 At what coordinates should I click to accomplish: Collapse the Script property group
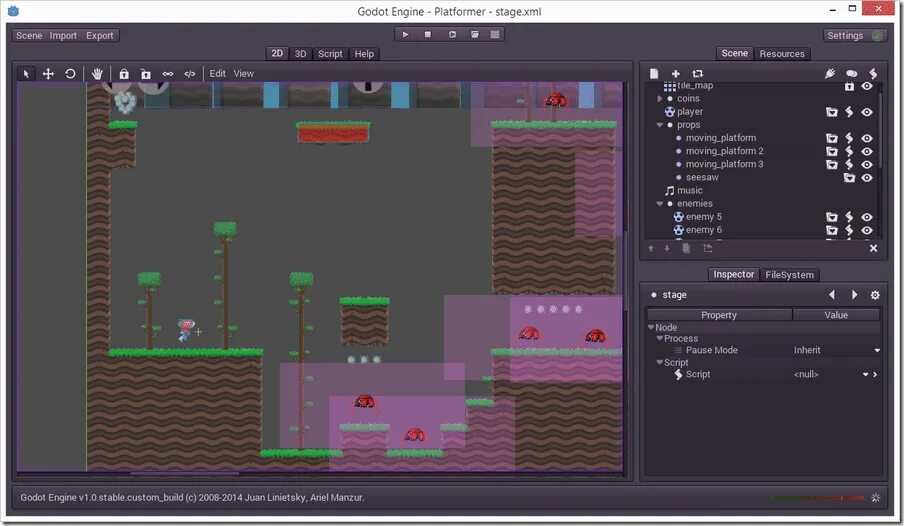click(x=660, y=363)
